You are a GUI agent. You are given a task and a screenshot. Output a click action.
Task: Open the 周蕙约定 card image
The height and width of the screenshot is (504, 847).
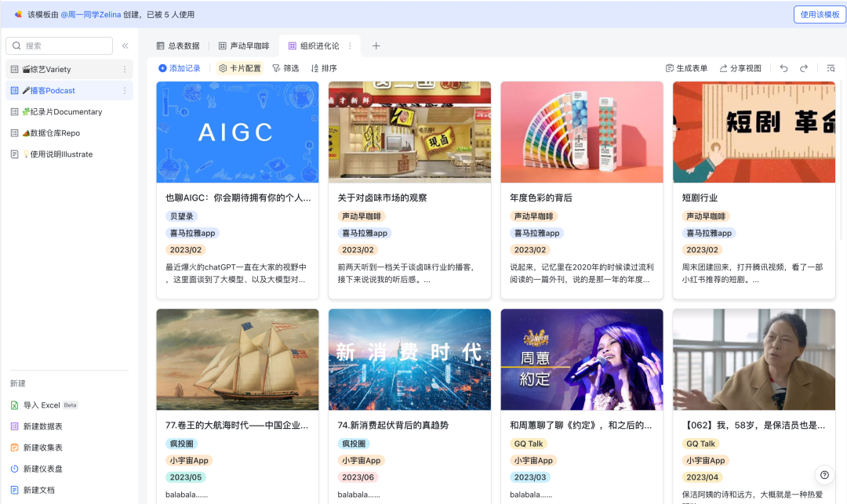pos(582,359)
